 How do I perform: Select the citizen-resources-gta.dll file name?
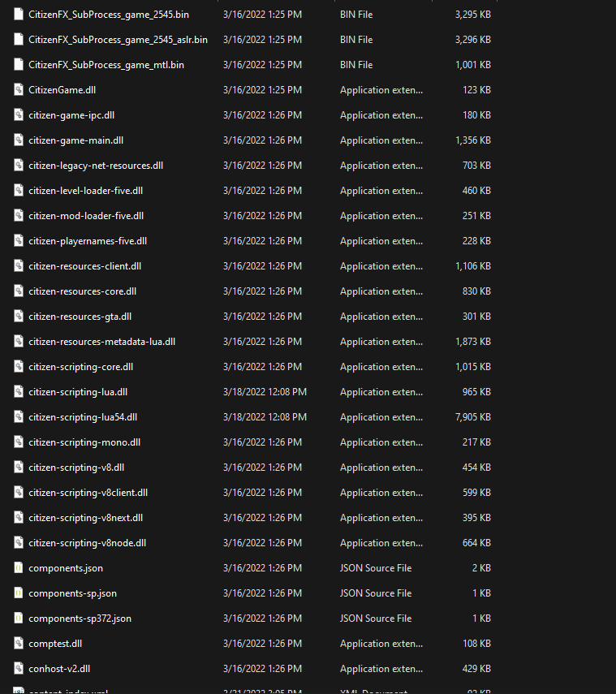[x=80, y=317]
